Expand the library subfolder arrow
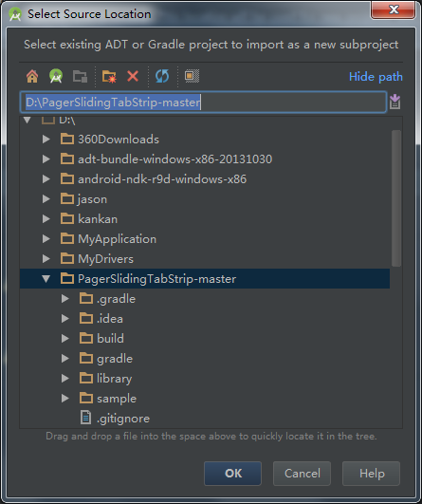This screenshot has height=504, width=422. tap(65, 379)
